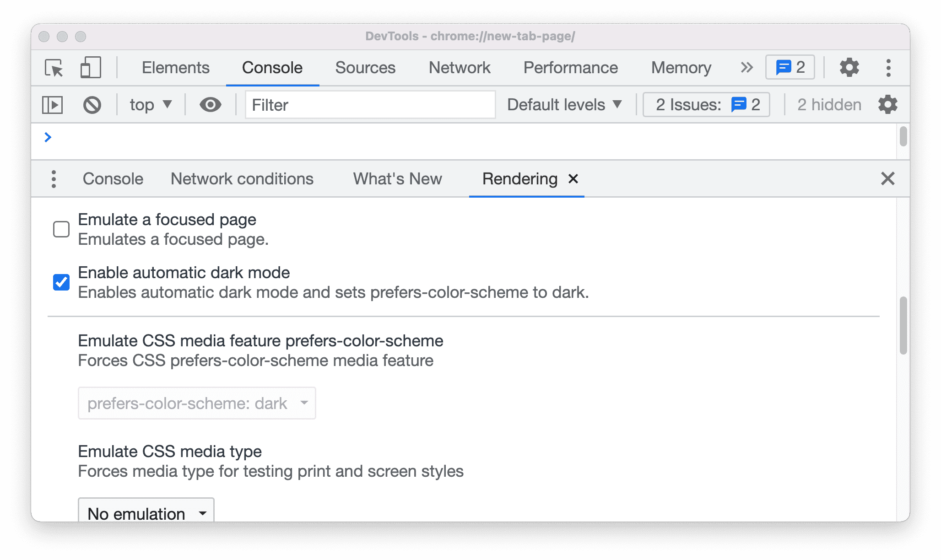Click the top frame selector button
The height and width of the screenshot is (560, 941).
[149, 105]
